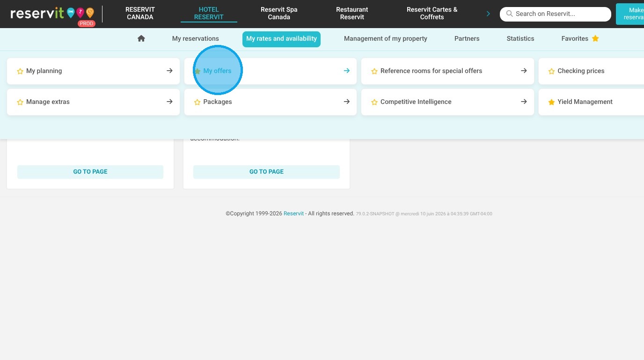Toggle favorite star for Manage extras
Screen dimensions: 644x360
click(20, 102)
